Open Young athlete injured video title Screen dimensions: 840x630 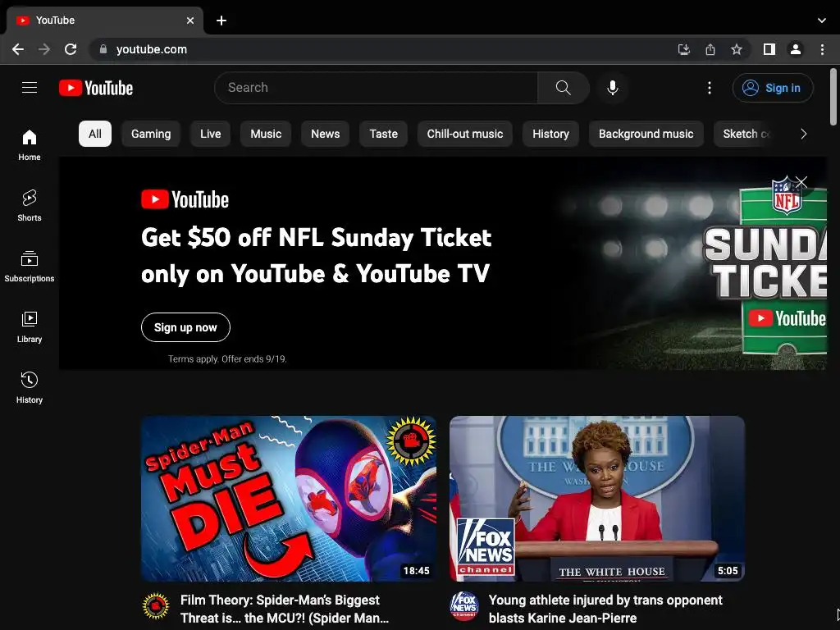pyautogui.click(x=605, y=609)
